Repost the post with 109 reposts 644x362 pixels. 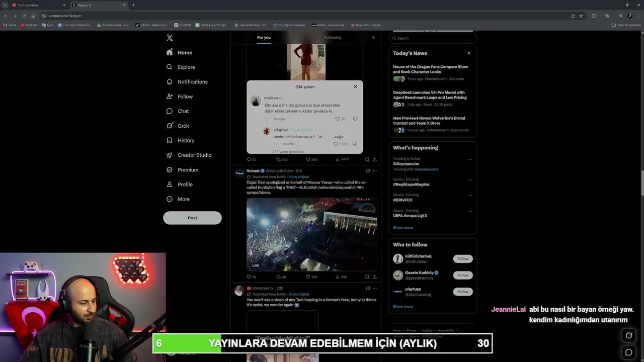[x=282, y=159]
